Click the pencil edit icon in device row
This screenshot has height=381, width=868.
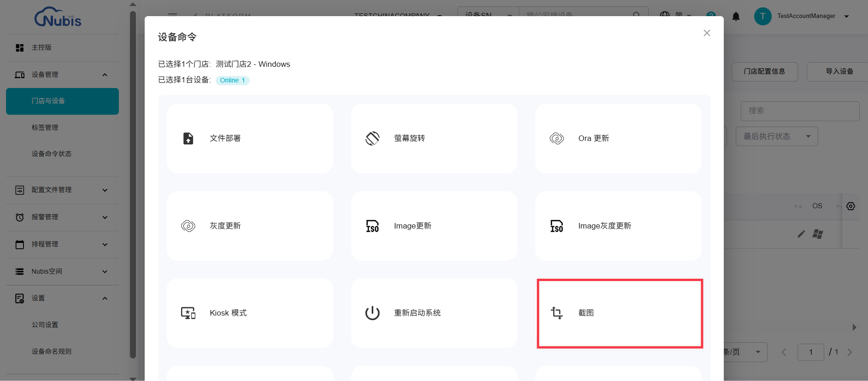(801, 234)
